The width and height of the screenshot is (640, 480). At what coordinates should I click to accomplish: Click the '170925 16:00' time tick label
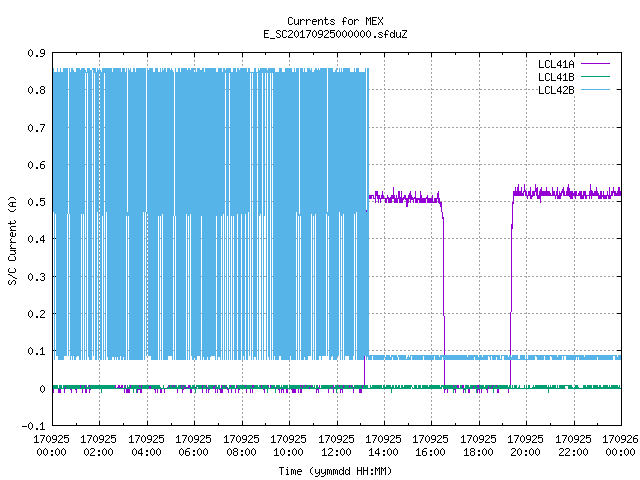point(430,446)
